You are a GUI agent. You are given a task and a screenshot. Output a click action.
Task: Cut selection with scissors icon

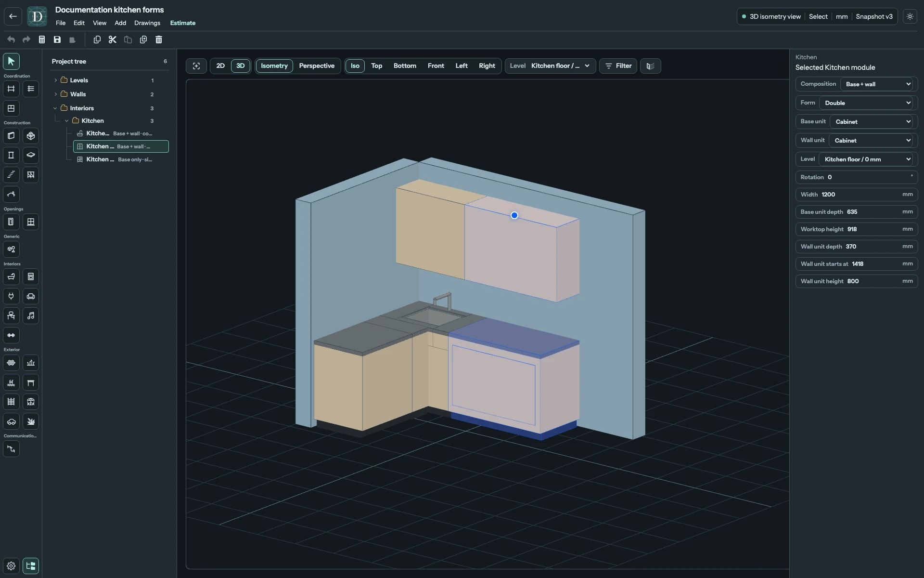click(x=113, y=39)
